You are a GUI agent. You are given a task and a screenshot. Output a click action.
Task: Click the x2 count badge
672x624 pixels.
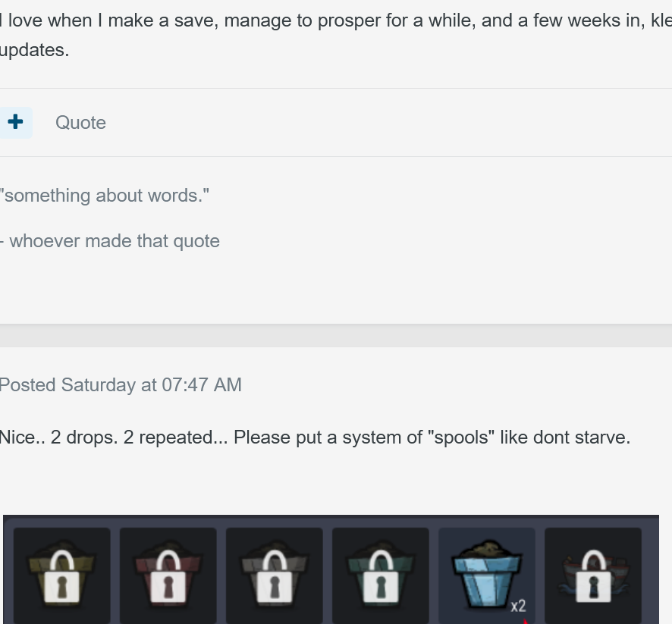pyautogui.click(x=518, y=606)
